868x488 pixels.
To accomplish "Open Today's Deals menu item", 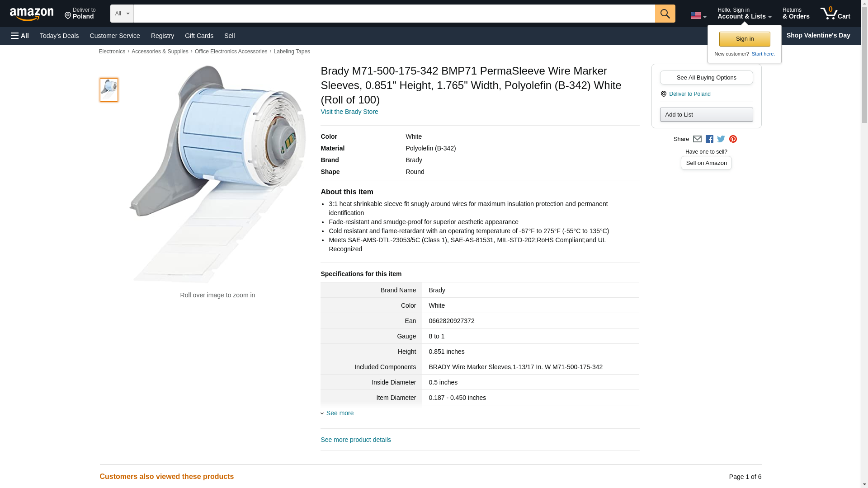I will coord(59,36).
